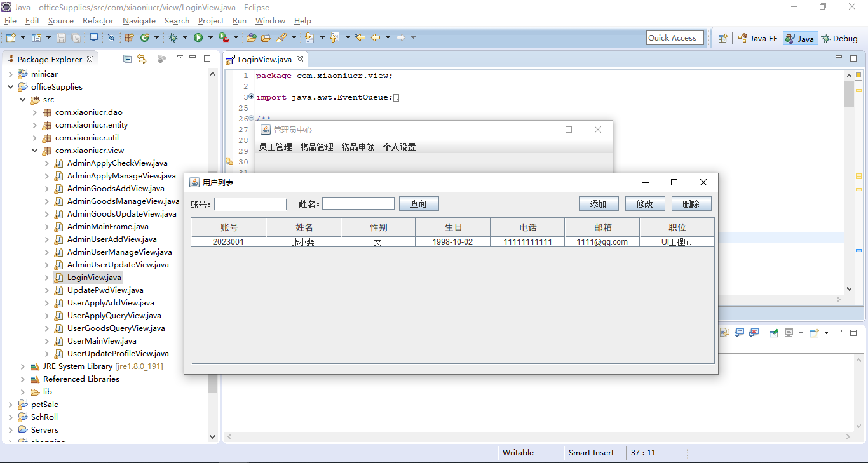868x463 pixels.
Task: Select LoginView.java editor tab
Action: coord(264,60)
